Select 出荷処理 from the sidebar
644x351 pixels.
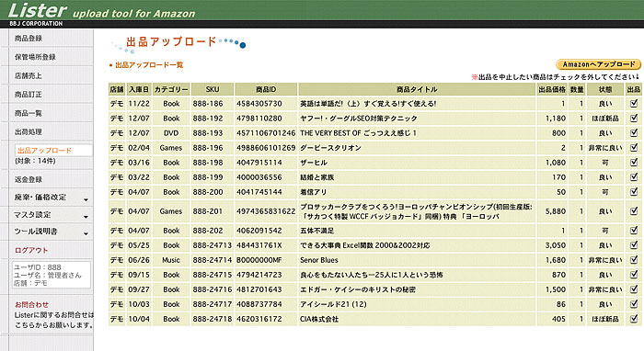click(x=29, y=132)
